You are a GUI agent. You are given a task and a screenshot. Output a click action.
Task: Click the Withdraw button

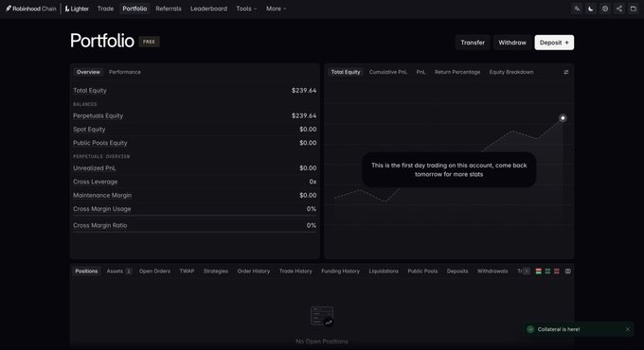tap(512, 43)
